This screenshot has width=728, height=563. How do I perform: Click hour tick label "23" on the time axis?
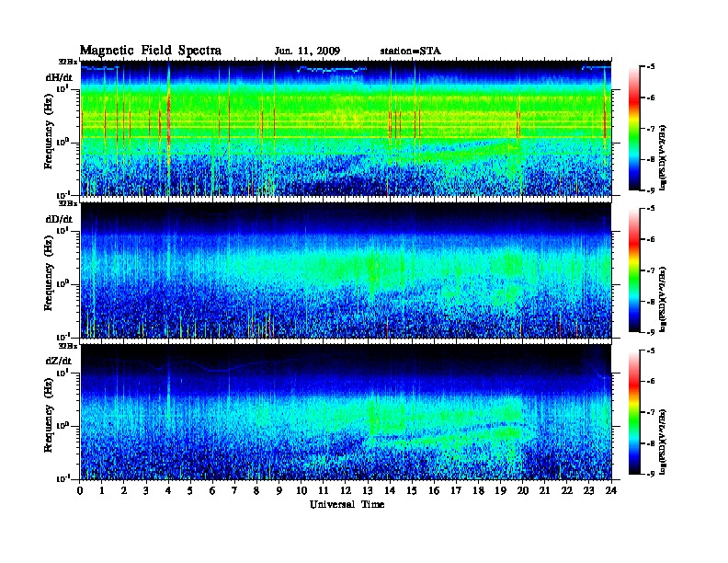[x=589, y=490]
